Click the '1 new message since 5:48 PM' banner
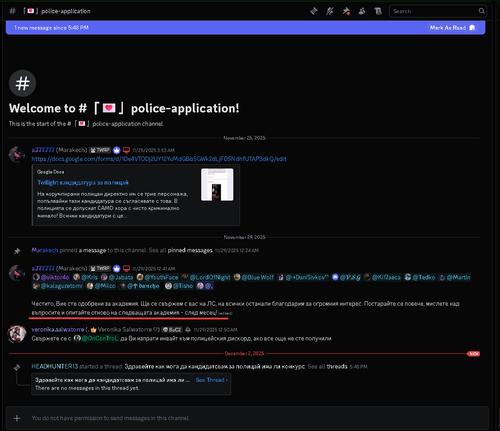Image resolution: width=500 pixels, height=431 pixels. (245, 28)
